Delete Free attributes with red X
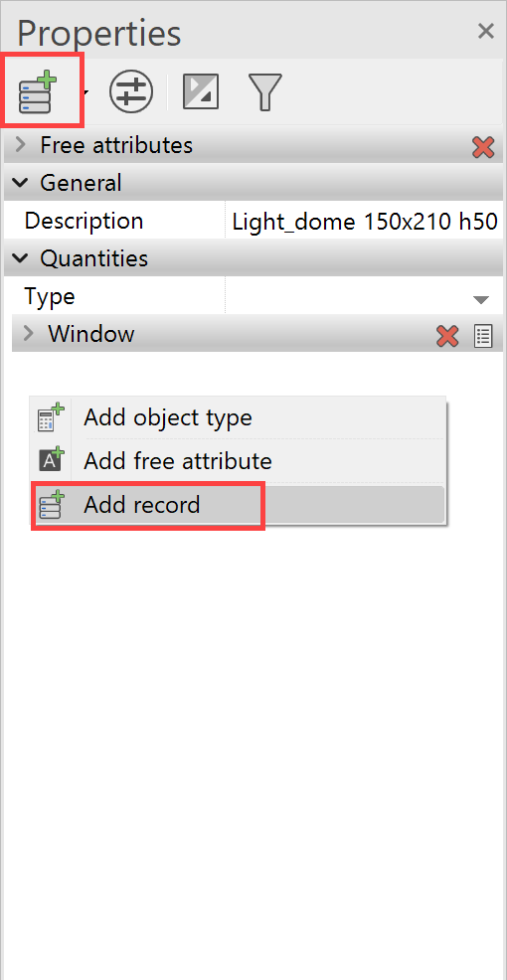Screen dimensions: 507x980 tap(483, 146)
